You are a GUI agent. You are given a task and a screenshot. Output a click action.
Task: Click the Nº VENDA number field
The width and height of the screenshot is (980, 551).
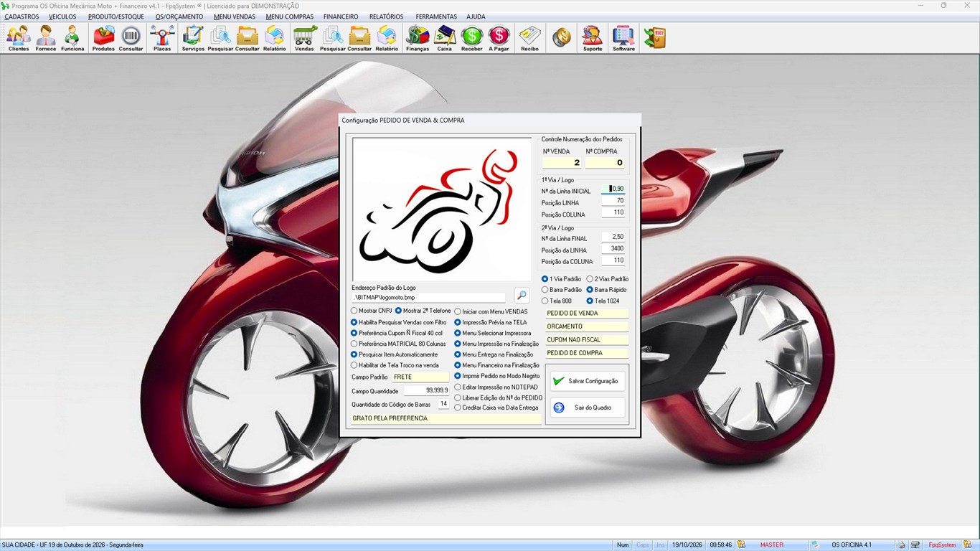pos(562,163)
